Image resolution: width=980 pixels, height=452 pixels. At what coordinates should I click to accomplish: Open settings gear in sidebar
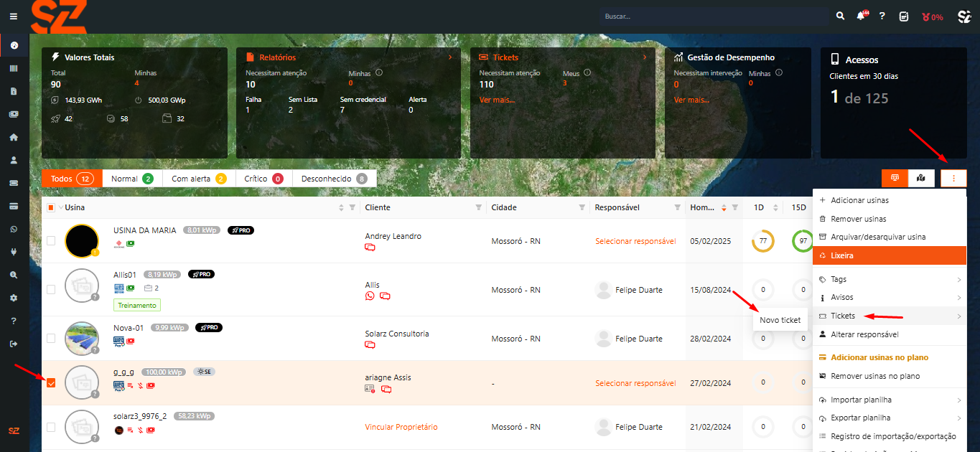pyautogui.click(x=14, y=298)
